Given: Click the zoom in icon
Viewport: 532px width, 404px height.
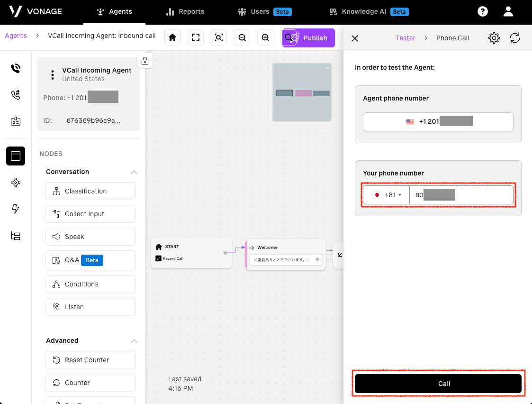Looking at the screenshot, I should (265, 37).
